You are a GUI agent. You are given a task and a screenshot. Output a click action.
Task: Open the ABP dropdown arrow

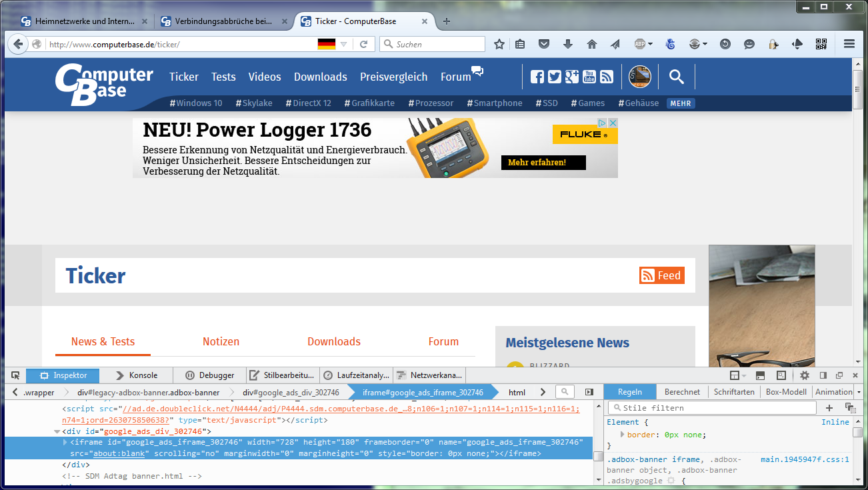pos(650,45)
